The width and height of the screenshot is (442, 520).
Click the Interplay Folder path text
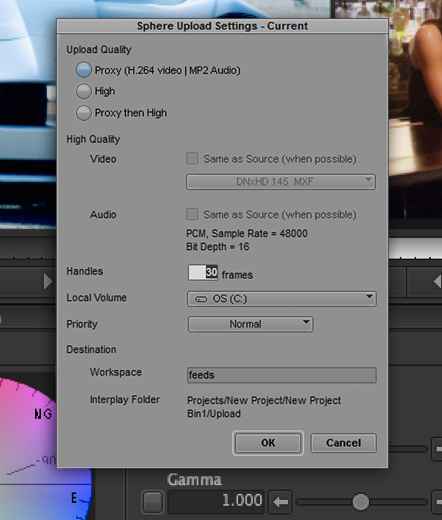click(264, 407)
